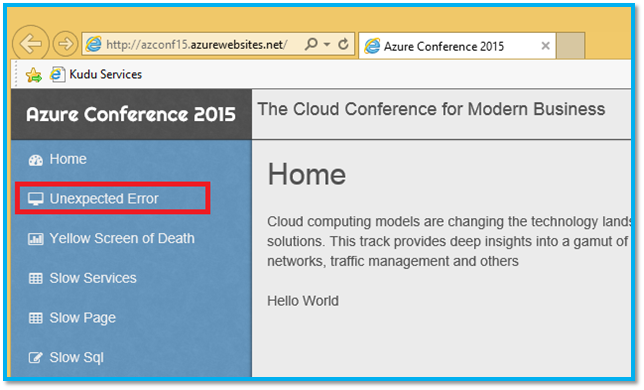
Task: Click the Favorites star icon
Action: (33, 75)
